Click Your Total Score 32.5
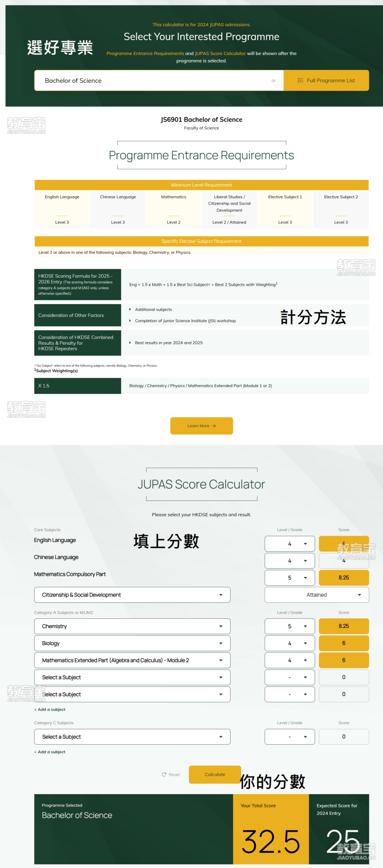The width and height of the screenshot is (383, 868). (x=271, y=842)
